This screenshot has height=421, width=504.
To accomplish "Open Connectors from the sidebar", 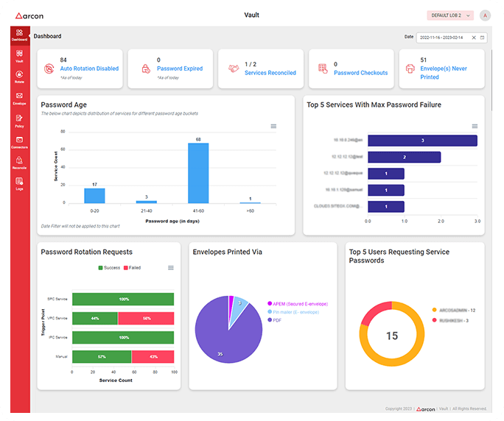I will 19,141.
